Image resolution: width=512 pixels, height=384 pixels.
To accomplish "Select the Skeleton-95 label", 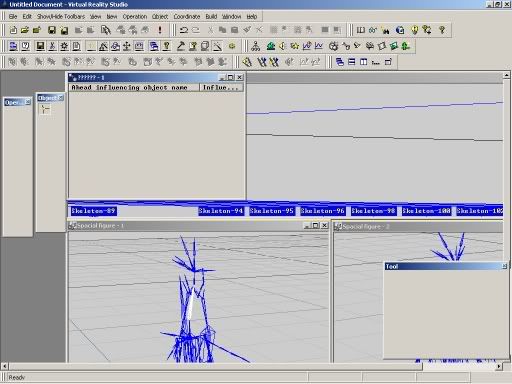I will point(271,211).
